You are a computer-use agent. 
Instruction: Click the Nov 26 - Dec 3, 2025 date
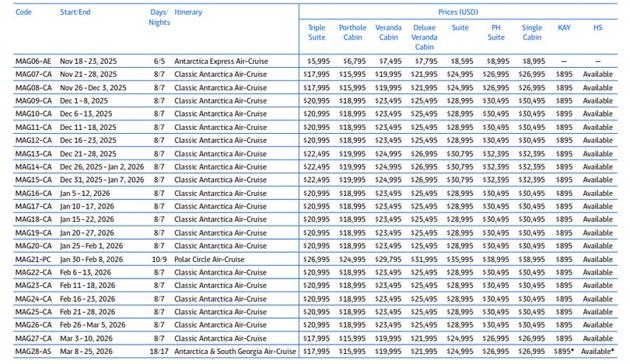[93, 88]
